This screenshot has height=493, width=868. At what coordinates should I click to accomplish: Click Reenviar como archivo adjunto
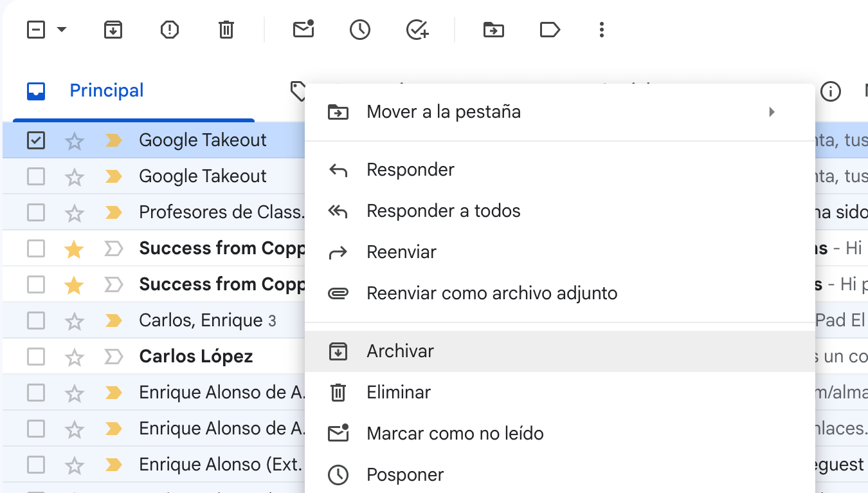492,293
